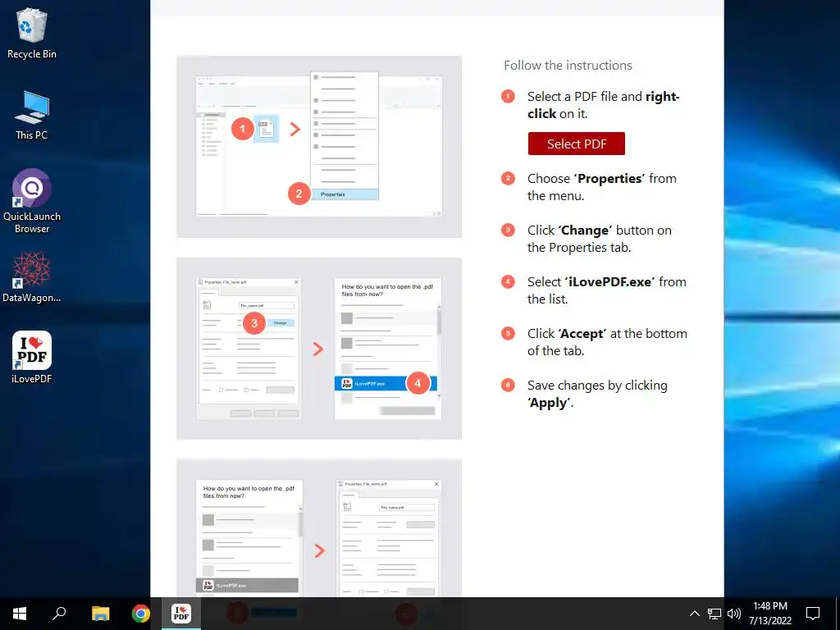This screenshot has height=630, width=840.
Task: Show hidden system tray icons
Action: 694,614
